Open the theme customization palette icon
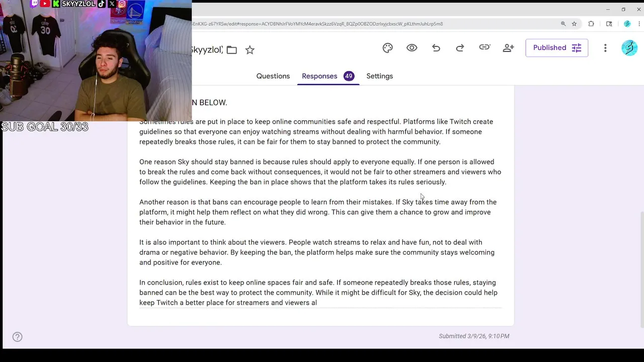The image size is (644, 362). pyautogui.click(x=387, y=48)
